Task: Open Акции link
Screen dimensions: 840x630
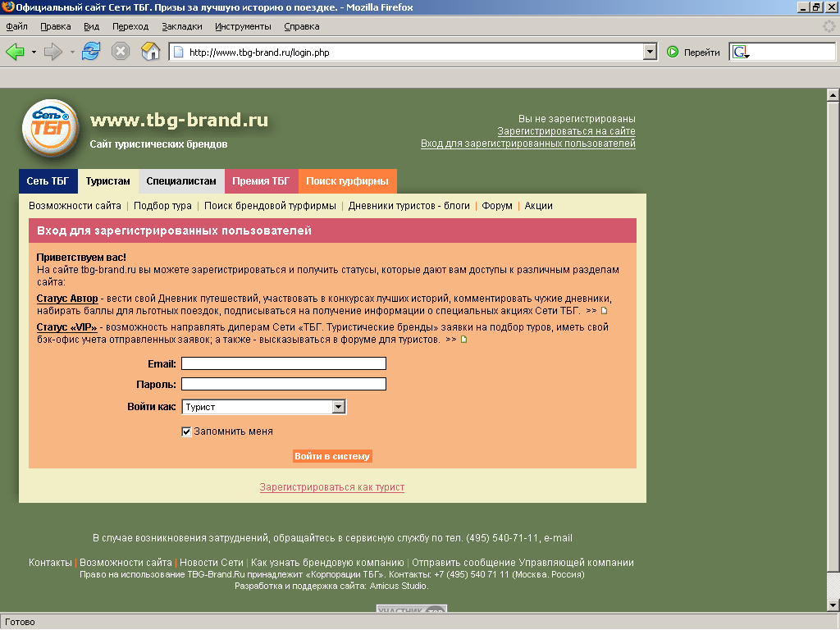Action: click(538, 206)
